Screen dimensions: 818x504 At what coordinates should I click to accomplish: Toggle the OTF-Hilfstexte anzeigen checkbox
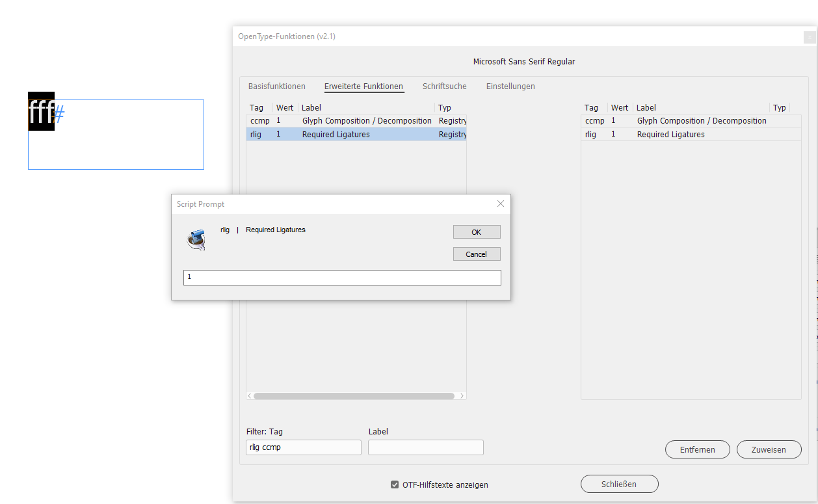(x=395, y=484)
